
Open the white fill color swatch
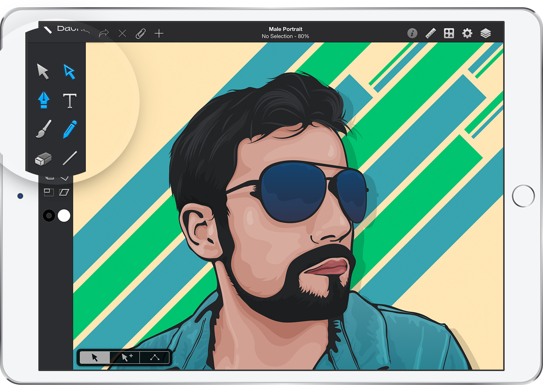64,216
